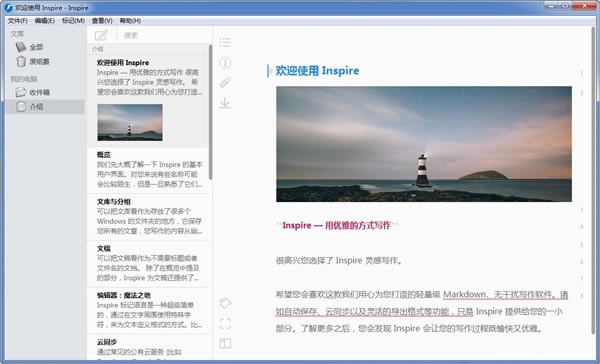Open the 废纸篓 trash icon
This screenshot has width=600, height=364.
tap(21, 61)
